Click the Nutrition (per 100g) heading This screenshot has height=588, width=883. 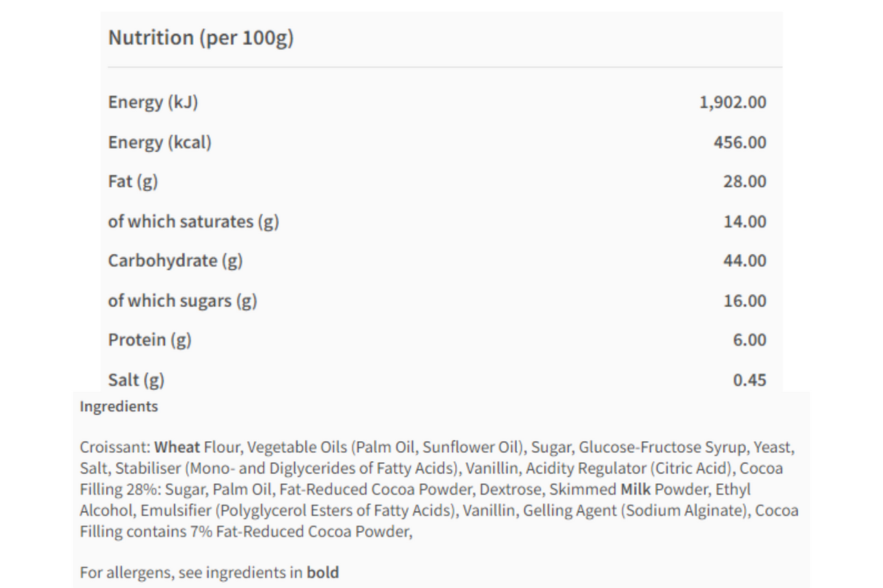click(x=201, y=38)
